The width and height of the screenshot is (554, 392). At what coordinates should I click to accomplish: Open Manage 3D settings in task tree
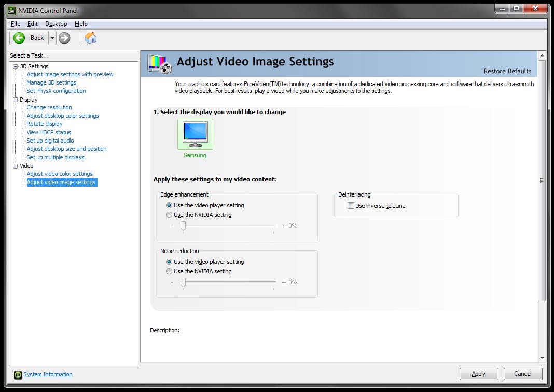(51, 82)
